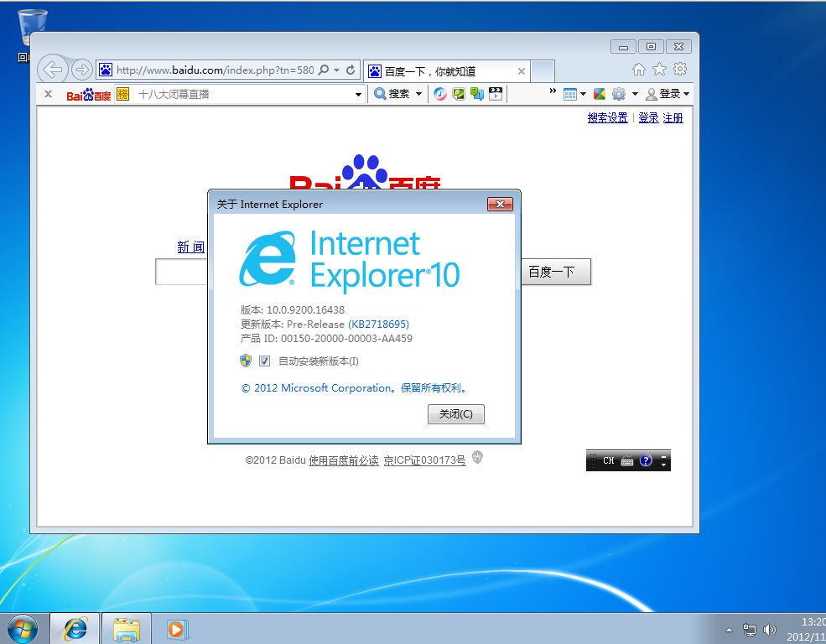Click the network icon in system tray

[749, 630]
